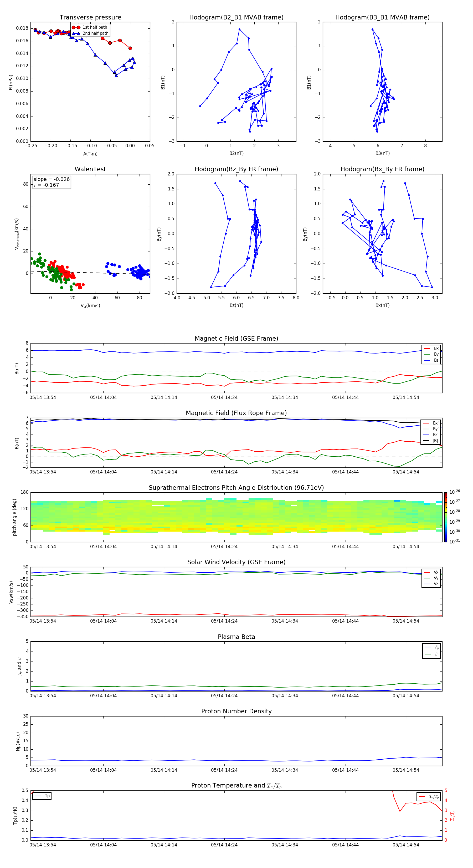Click the "Hodogram(B3_B1 MVAB frame)" title
Viewport: 473px width, 868px height.
[382, 18]
